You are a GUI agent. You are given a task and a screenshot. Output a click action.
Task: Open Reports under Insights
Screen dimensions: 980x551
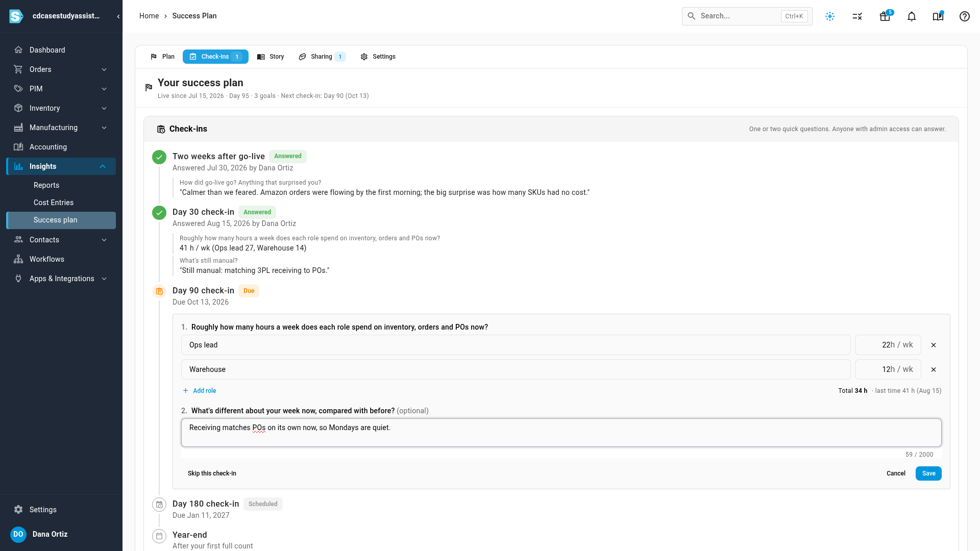pyautogui.click(x=46, y=185)
